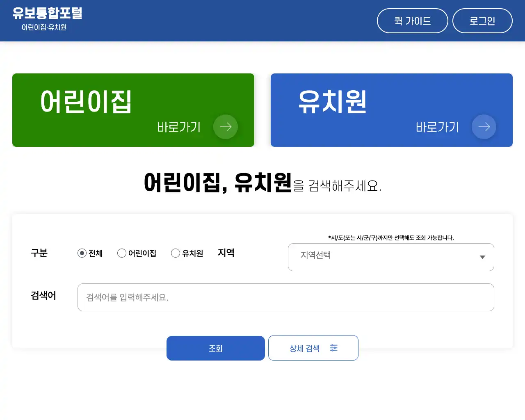Open the 퀵 가이드 button

pyautogui.click(x=412, y=21)
